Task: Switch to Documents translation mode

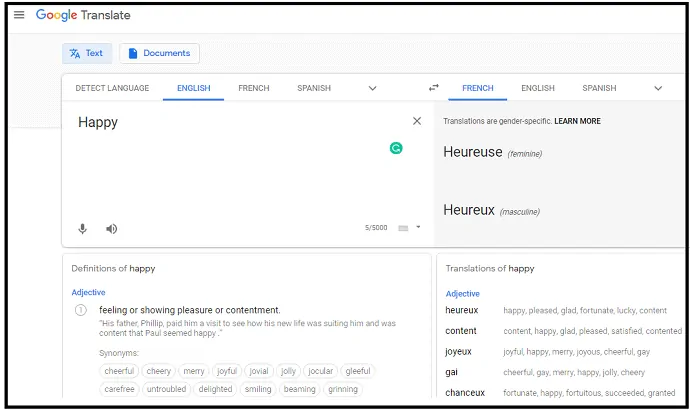Action: pyautogui.click(x=159, y=53)
